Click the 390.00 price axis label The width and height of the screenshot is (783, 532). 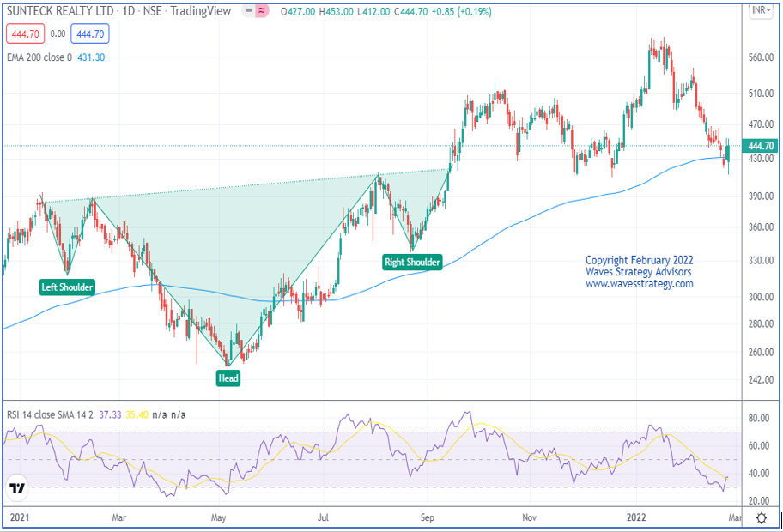coord(761,196)
